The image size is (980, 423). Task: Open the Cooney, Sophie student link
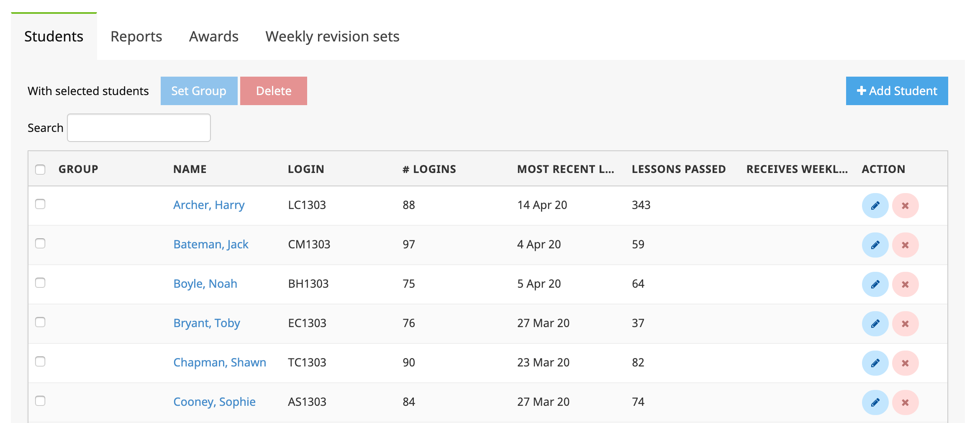click(214, 402)
